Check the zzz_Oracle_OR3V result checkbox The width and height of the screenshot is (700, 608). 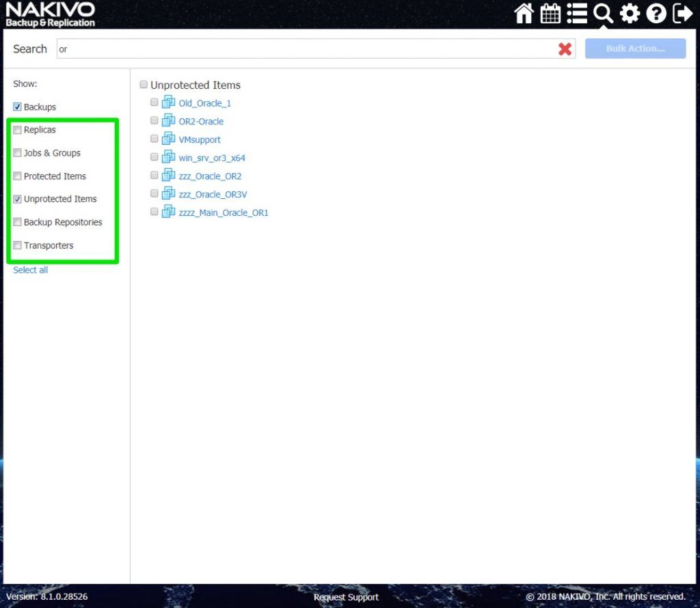point(154,193)
